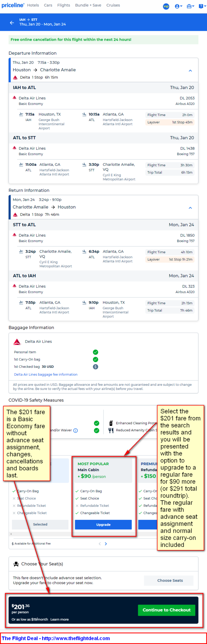Screen dimensions: 207x644
Task: Click the priceline logo
Action: coord(13,5)
